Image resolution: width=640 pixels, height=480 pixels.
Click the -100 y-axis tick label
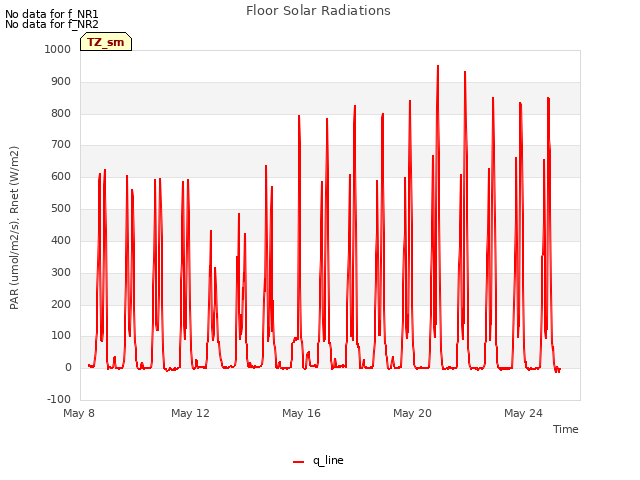pos(59,399)
